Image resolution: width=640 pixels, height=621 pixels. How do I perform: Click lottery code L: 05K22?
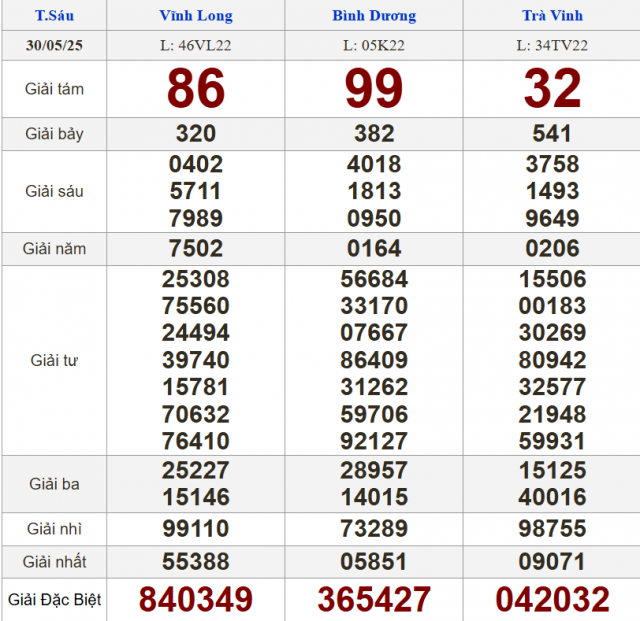[374, 45]
